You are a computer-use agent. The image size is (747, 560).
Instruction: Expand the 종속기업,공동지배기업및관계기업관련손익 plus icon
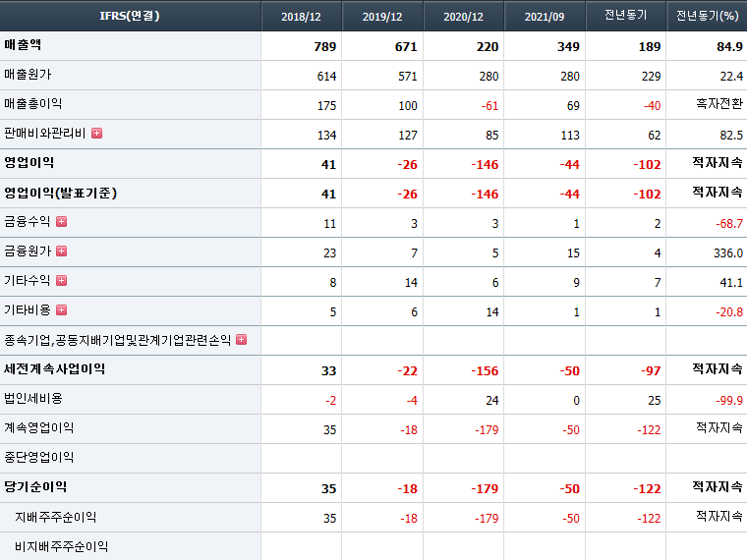point(242,340)
